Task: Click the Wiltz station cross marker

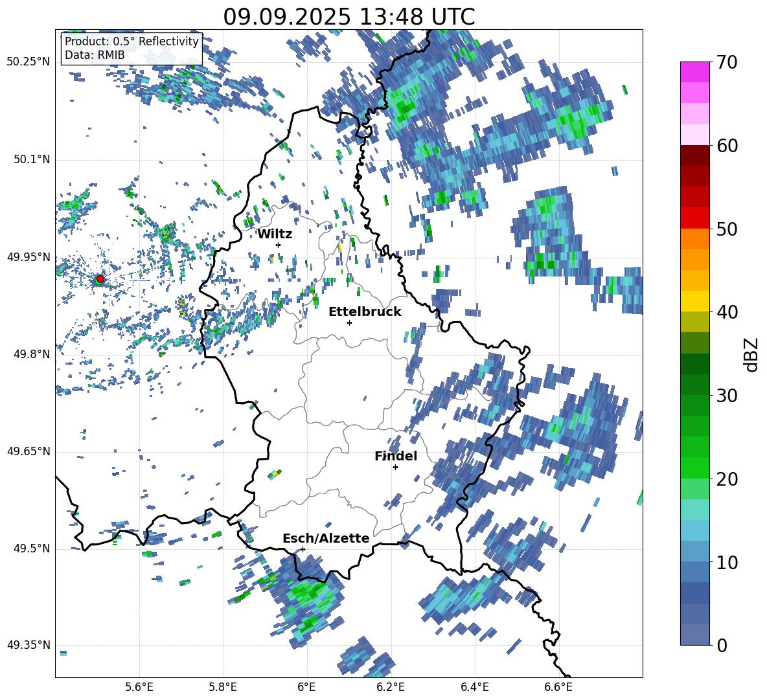Action: point(279,245)
